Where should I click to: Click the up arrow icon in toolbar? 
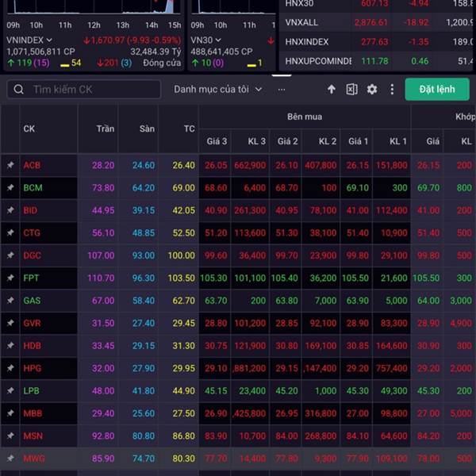click(x=332, y=89)
